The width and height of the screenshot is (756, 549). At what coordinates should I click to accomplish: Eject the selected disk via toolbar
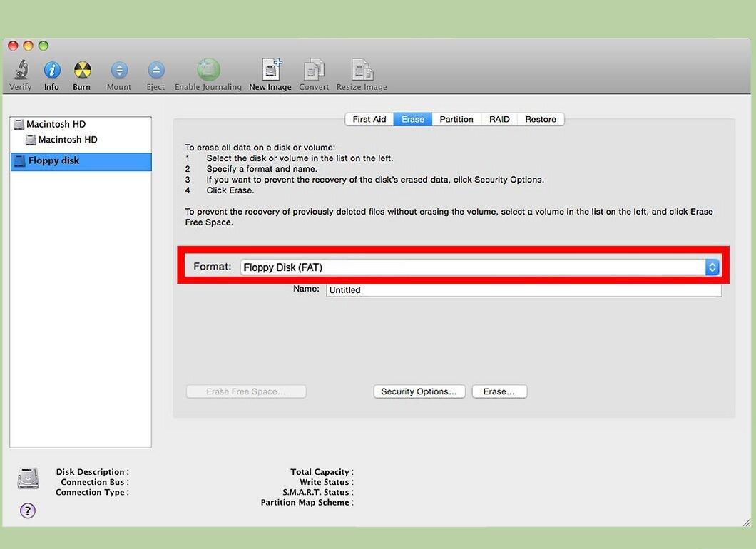(155, 71)
